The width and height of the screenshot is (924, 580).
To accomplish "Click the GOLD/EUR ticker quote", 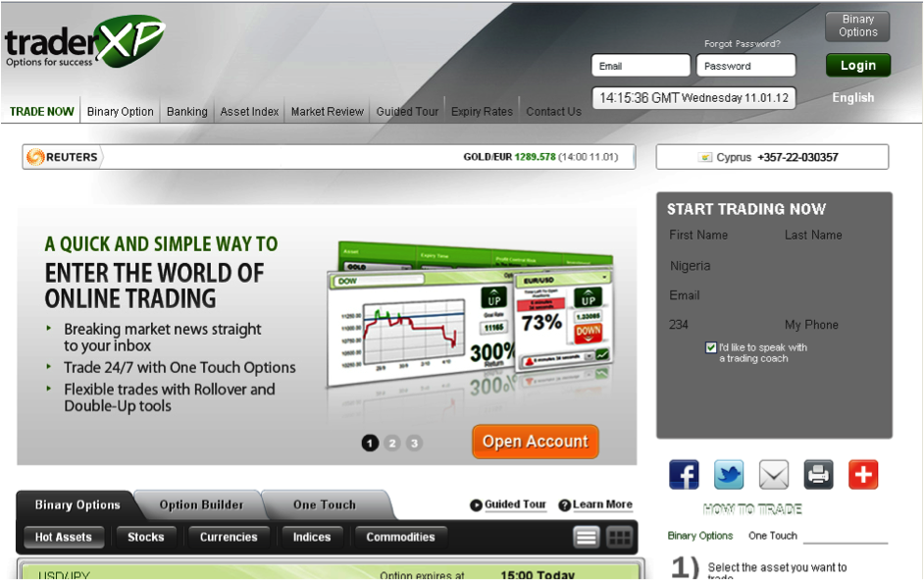I will click(x=540, y=157).
